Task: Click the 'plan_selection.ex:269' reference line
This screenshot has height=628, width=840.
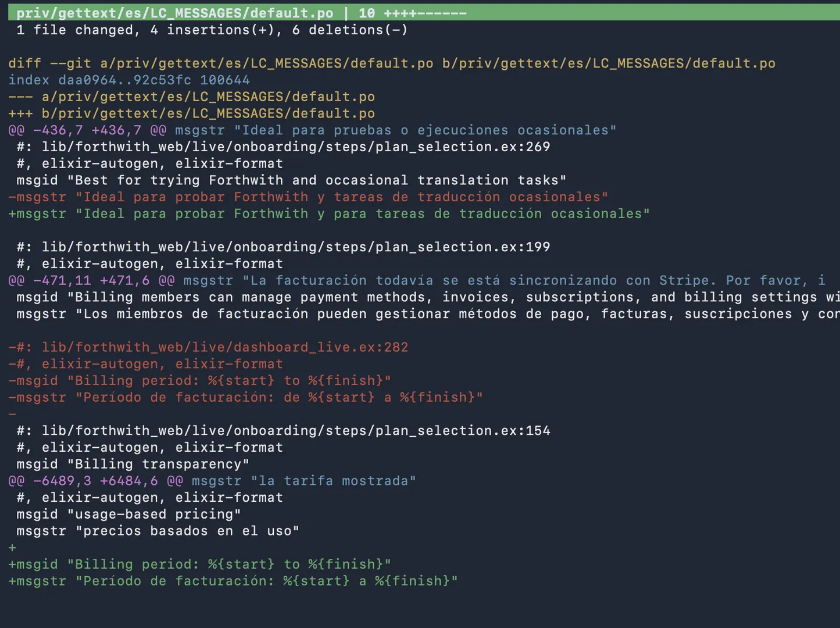Action: [x=283, y=147]
